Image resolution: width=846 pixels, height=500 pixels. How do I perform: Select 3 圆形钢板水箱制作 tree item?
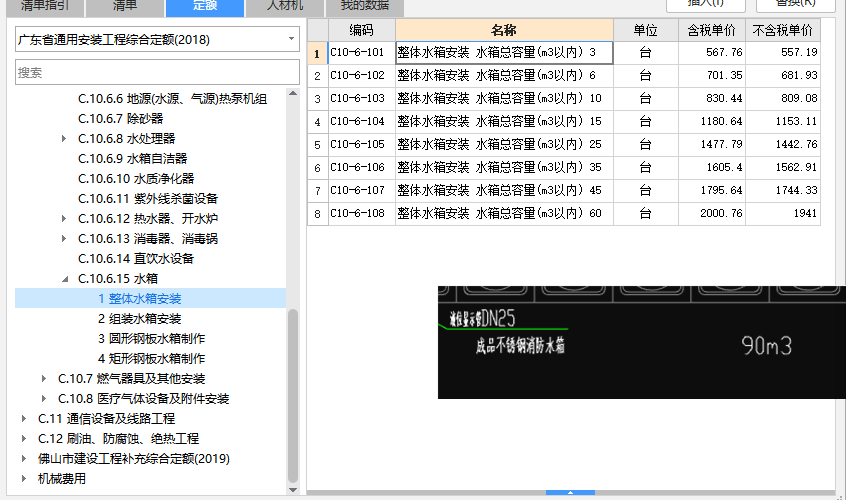click(152, 339)
